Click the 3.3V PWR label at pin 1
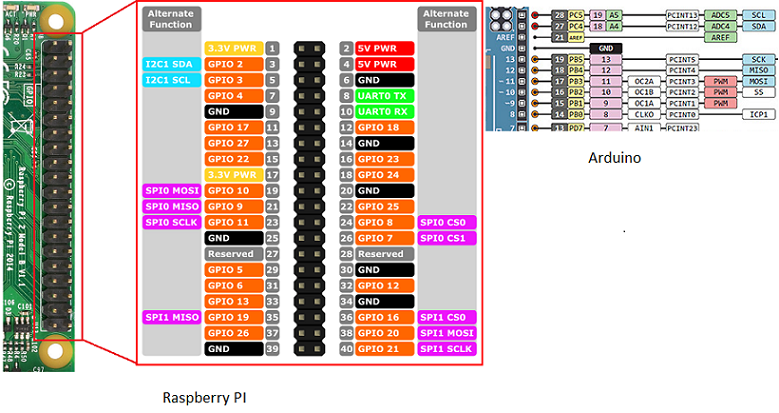Screen dimensions: 779x413 (x=234, y=48)
